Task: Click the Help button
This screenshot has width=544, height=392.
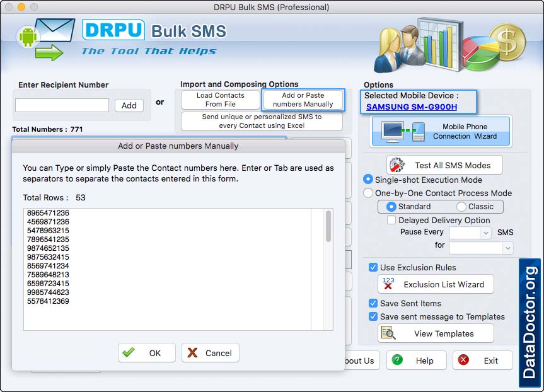Action: pyautogui.click(x=416, y=360)
